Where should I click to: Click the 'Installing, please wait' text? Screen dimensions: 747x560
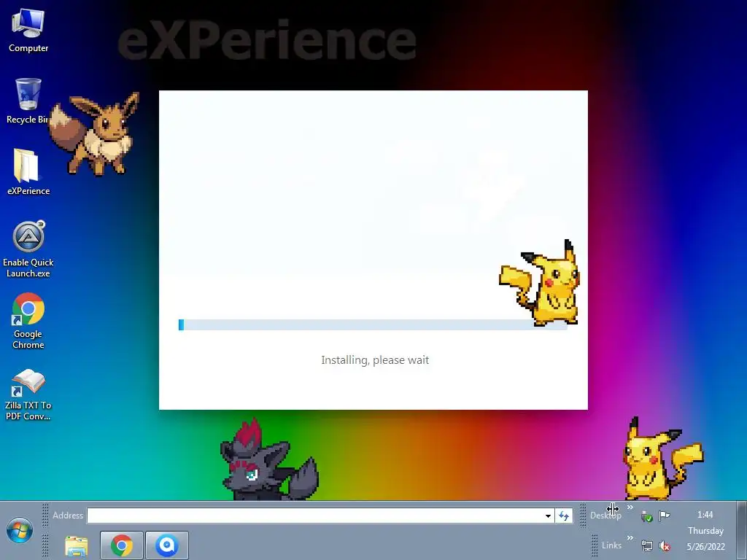(x=375, y=360)
